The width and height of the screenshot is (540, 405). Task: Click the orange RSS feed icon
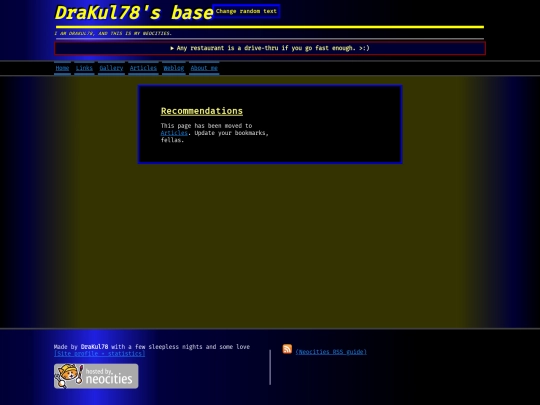[287, 349]
